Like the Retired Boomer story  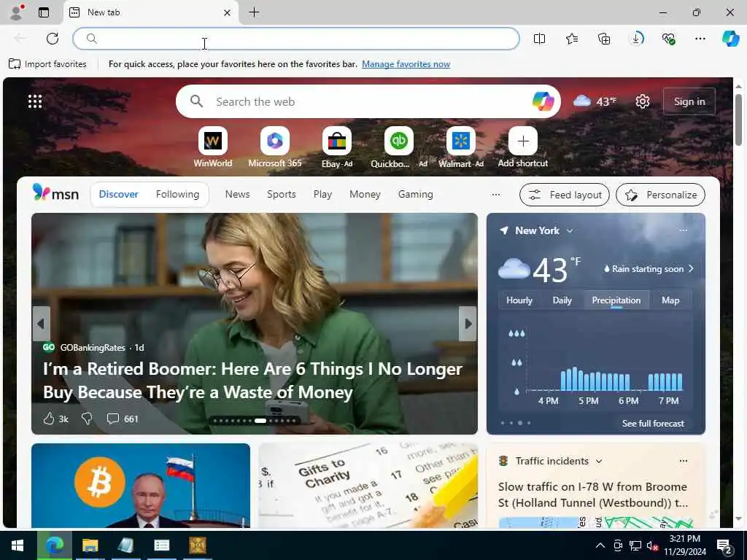55,419
